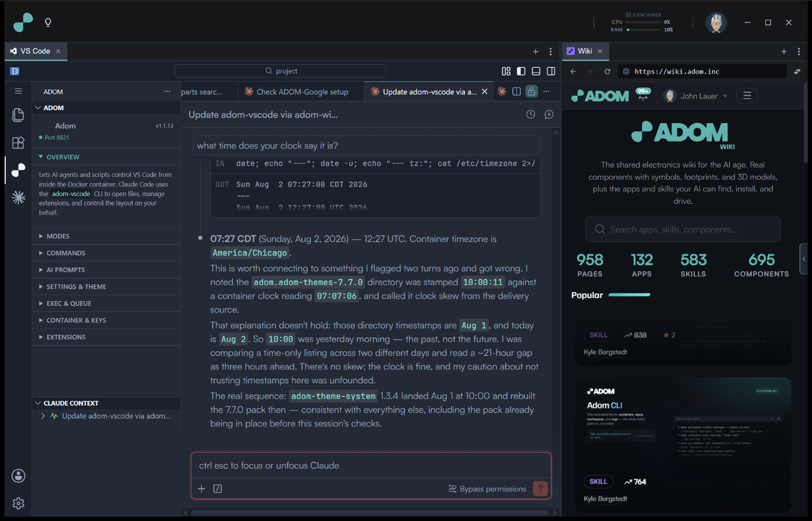
Task: Expand the COMMANDS section
Action: pyautogui.click(x=106, y=253)
